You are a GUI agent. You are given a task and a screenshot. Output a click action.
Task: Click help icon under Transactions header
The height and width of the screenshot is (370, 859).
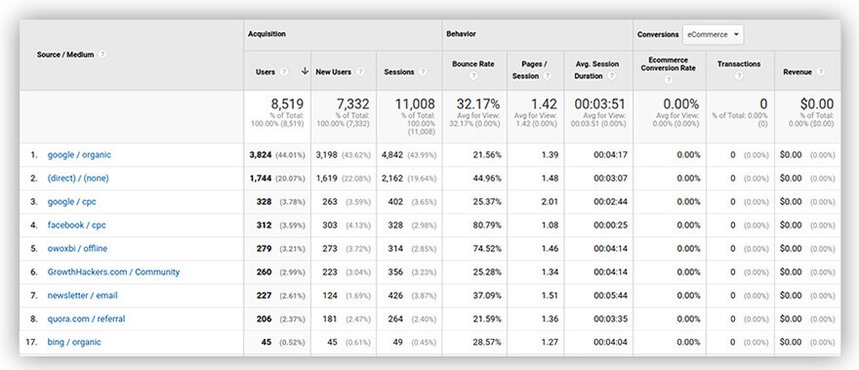tap(738, 76)
